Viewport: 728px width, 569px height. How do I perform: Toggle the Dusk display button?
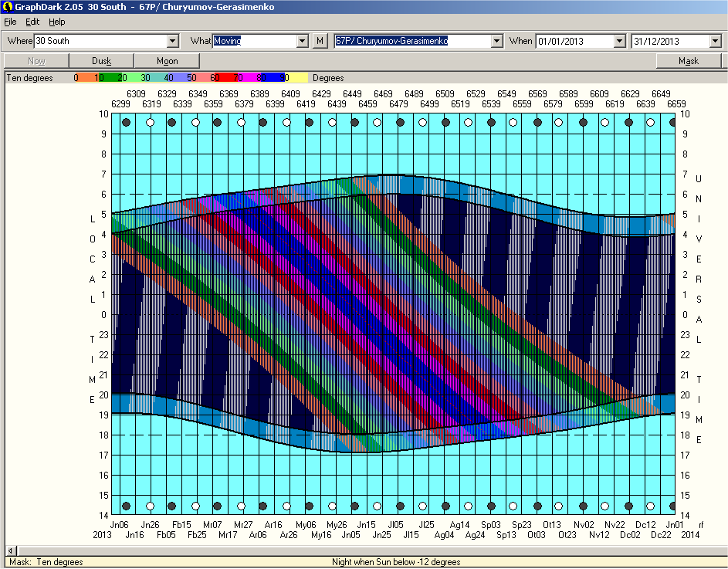(x=101, y=61)
